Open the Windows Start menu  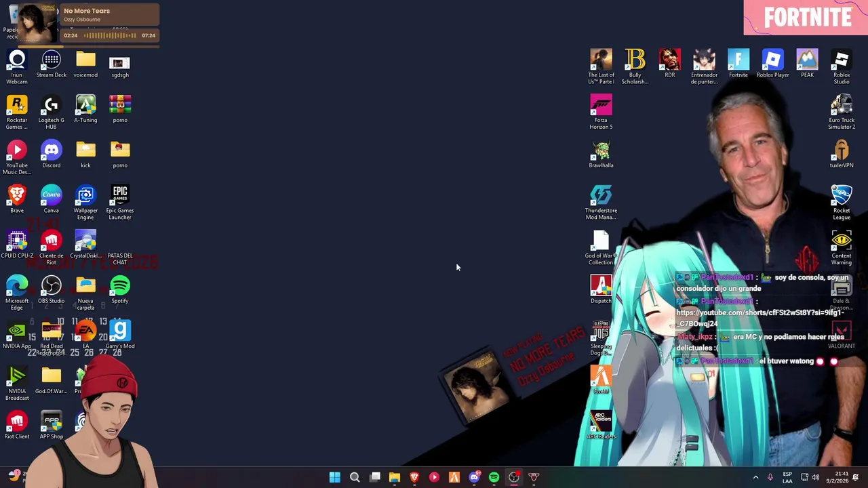335,477
